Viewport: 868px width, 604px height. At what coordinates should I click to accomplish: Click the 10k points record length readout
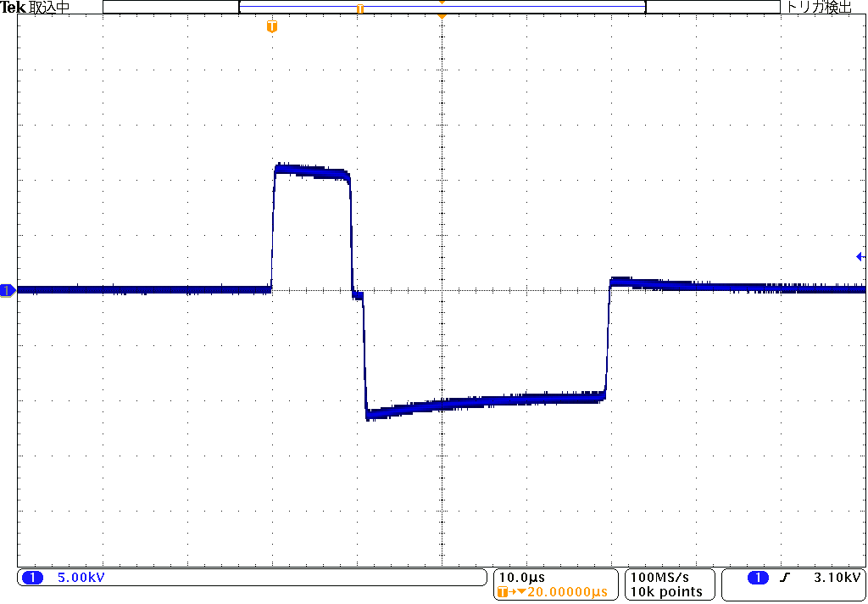click(665, 591)
